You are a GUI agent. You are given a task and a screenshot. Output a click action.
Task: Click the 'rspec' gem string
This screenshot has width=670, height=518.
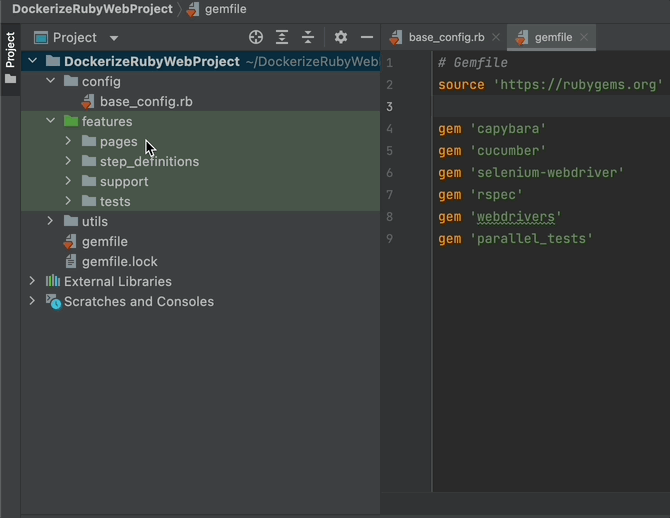click(496, 195)
